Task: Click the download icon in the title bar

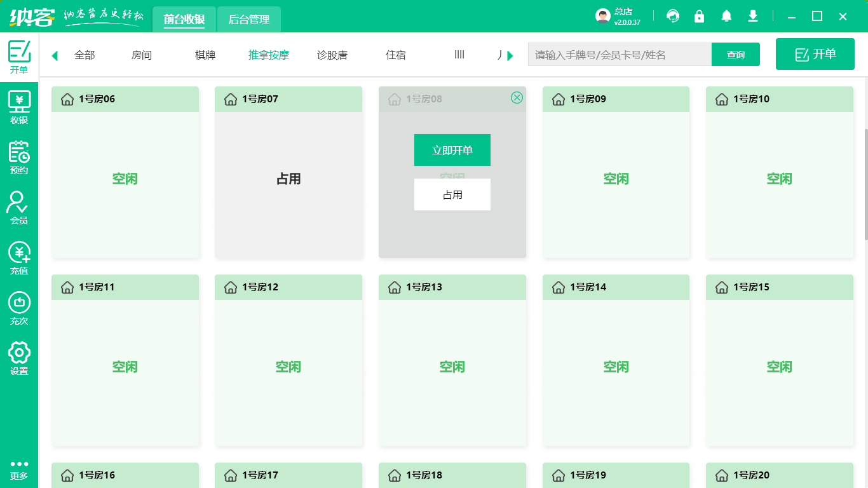Action: tap(753, 16)
